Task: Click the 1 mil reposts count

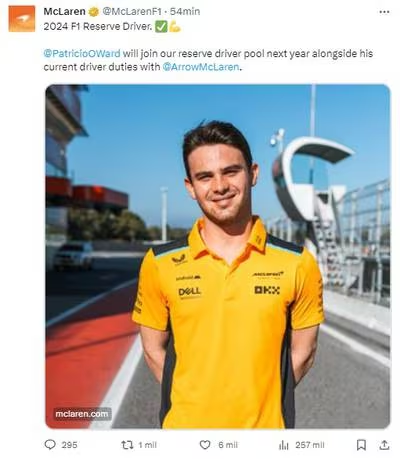Action: (x=147, y=445)
